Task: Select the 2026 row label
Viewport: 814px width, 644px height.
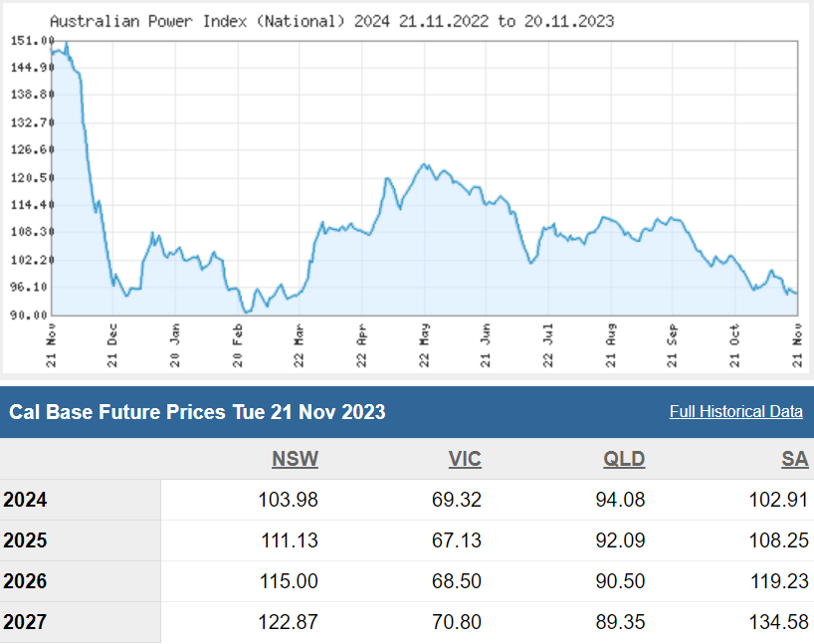Action: point(26,581)
